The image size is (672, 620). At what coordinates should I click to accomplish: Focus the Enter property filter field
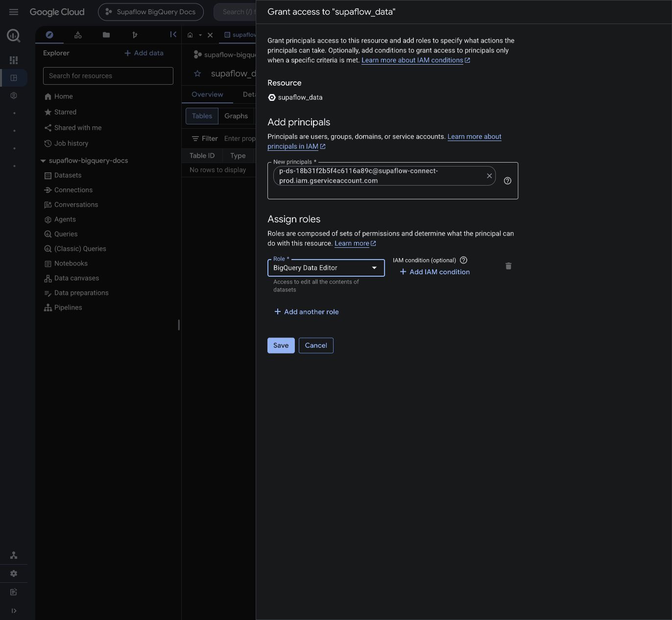240,139
